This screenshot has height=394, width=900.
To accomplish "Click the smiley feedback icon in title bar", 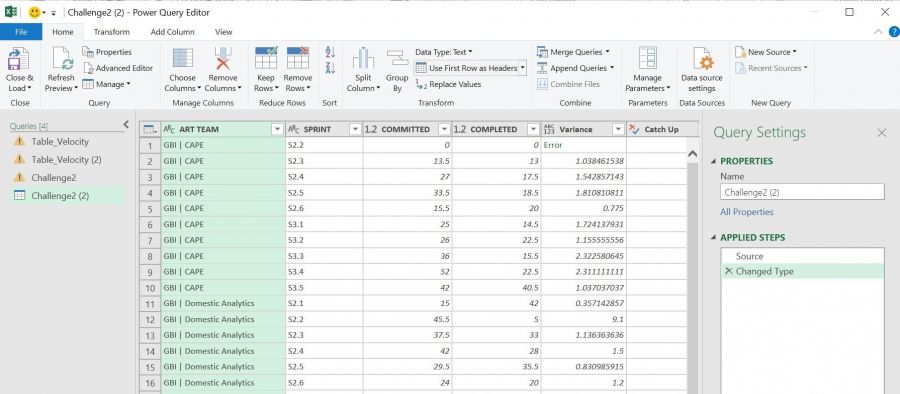I will tap(34, 12).
